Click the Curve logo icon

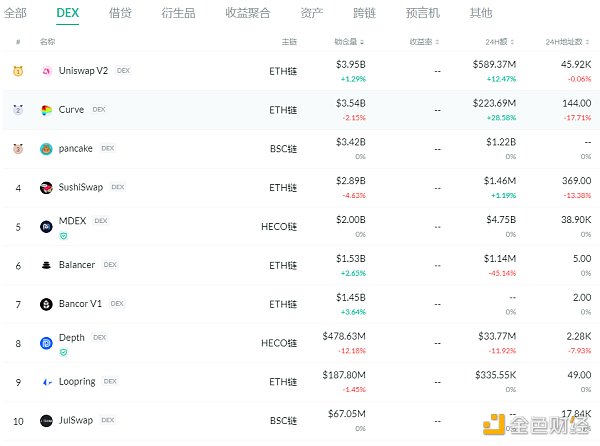coord(46,110)
